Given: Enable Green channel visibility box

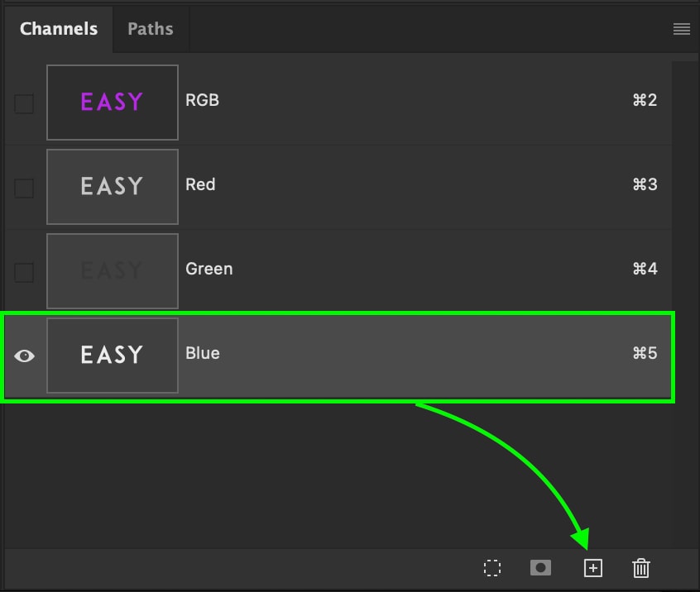Looking at the screenshot, I should tap(24, 272).
